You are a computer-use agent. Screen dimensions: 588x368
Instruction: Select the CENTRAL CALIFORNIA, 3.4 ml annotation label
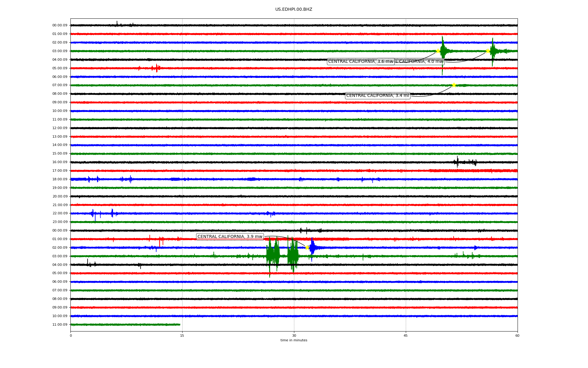(x=377, y=96)
